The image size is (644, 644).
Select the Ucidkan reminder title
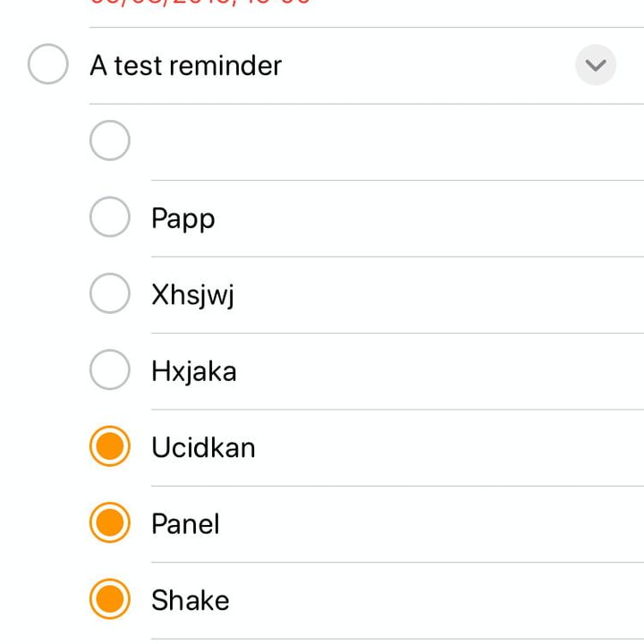click(203, 447)
